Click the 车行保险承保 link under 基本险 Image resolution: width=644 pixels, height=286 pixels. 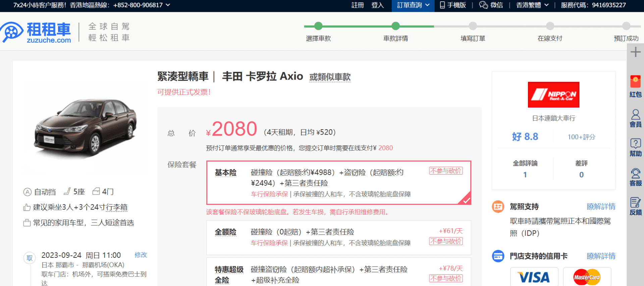(269, 194)
